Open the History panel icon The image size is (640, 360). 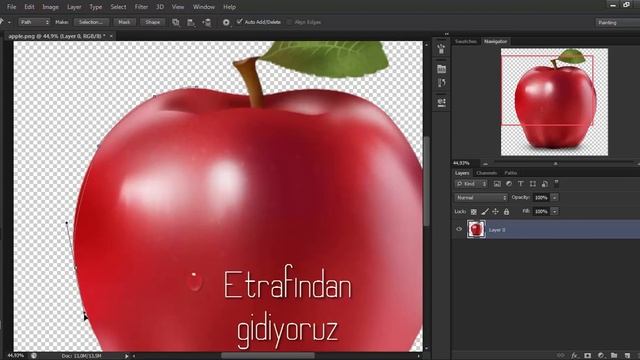click(x=441, y=83)
